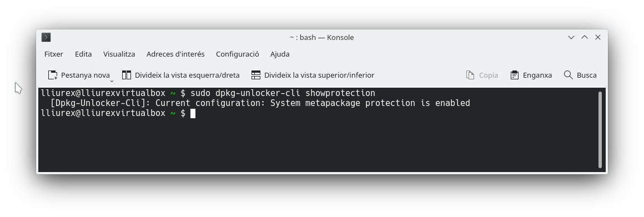This screenshot has height=217, width=644.
Task: Click the Busca magnifier icon
Action: pos(568,75)
